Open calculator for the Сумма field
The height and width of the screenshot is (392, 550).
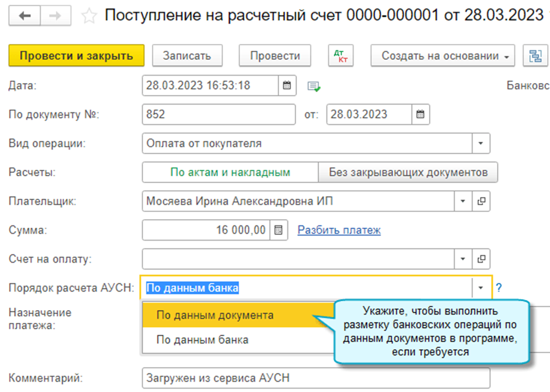[x=278, y=230]
